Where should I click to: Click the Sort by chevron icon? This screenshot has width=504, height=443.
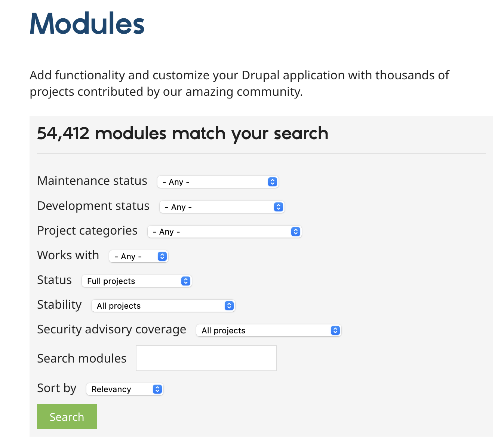(x=157, y=389)
